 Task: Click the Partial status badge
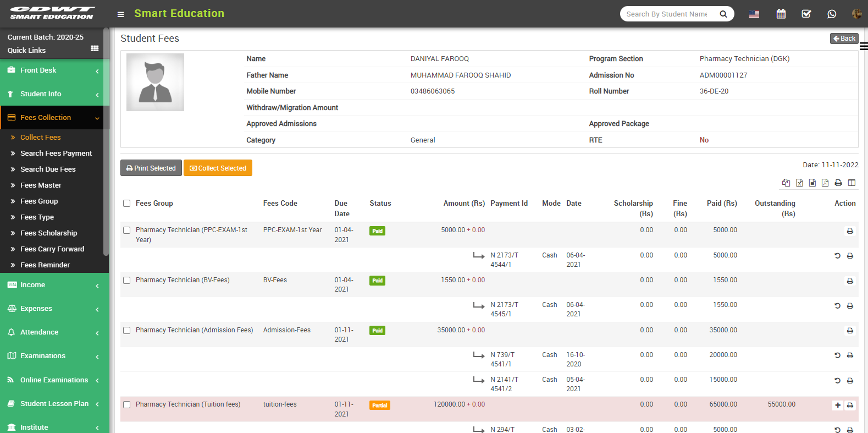click(x=380, y=405)
